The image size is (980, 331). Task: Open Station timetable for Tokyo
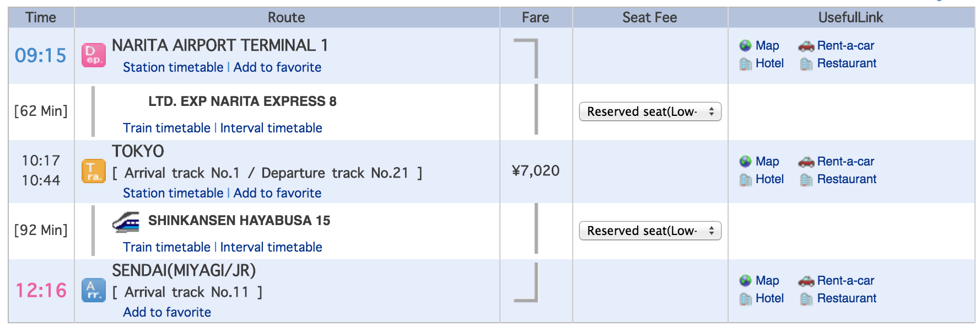point(173,193)
